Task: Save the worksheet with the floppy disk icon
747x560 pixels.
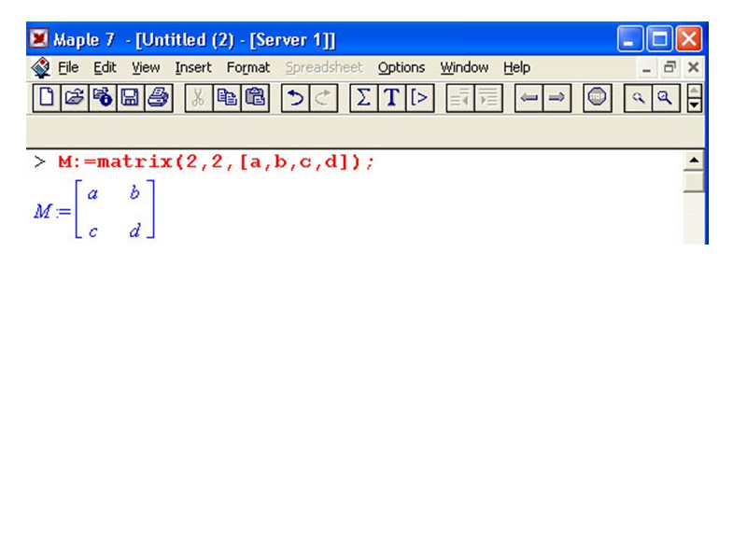Action: pyautogui.click(x=130, y=98)
